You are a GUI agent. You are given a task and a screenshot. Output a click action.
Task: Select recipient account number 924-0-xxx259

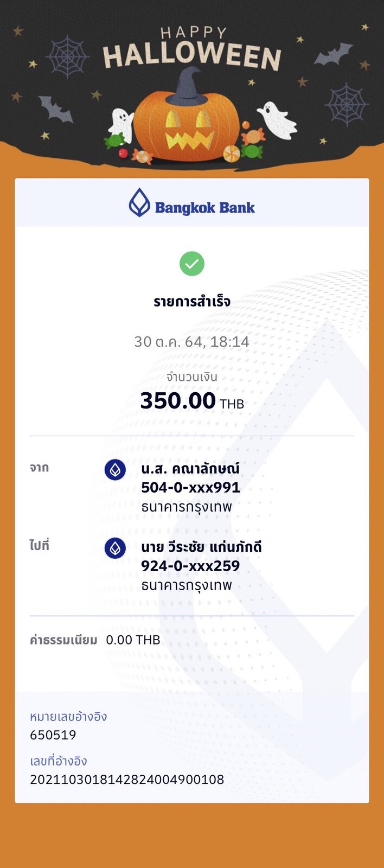pyautogui.click(x=190, y=566)
